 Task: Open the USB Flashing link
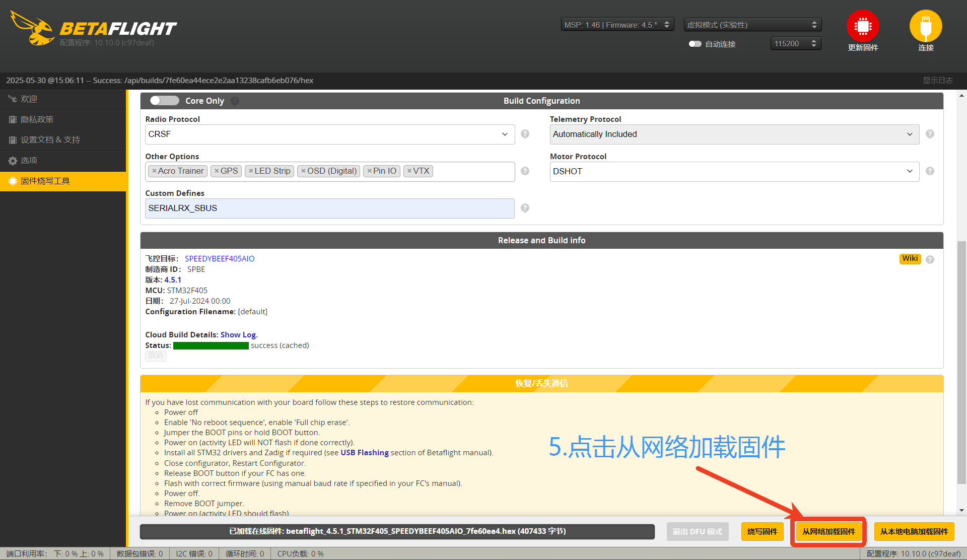(x=365, y=453)
